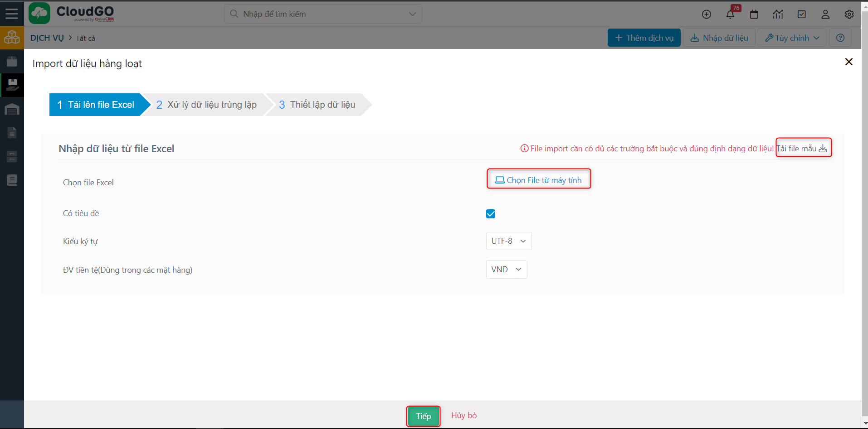Click the help question mark icon
The width and height of the screenshot is (868, 429).
click(840, 38)
